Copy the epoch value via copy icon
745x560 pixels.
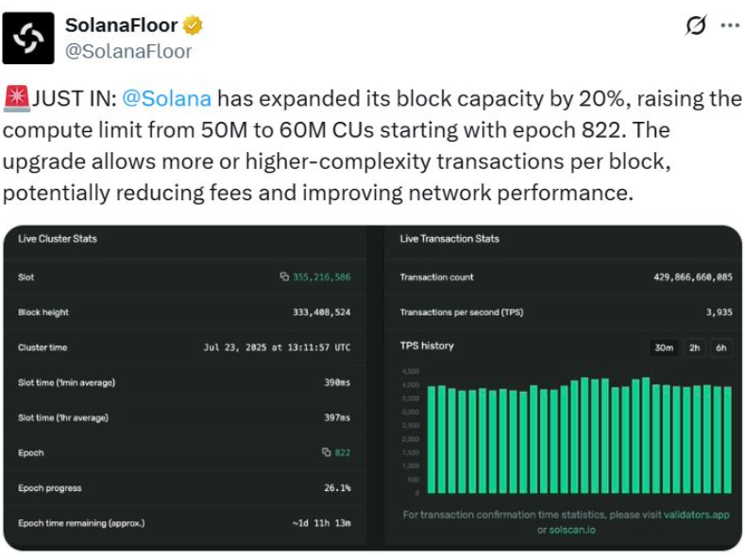(x=326, y=452)
